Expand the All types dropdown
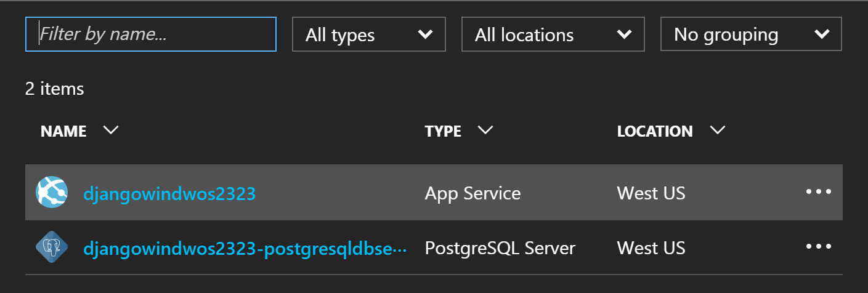Viewport: 868px width, 293px height. [x=368, y=34]
